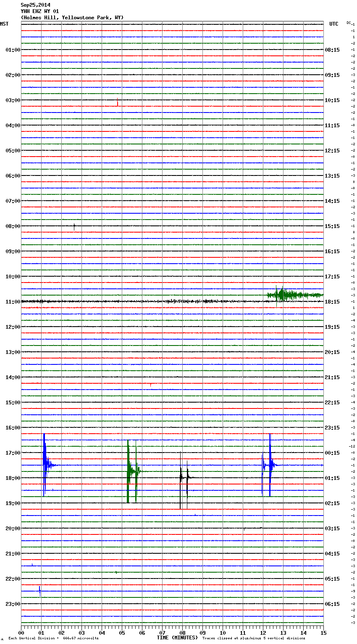
Task: Click the bottom axis minute tick label 00
Action: point(21,633)
